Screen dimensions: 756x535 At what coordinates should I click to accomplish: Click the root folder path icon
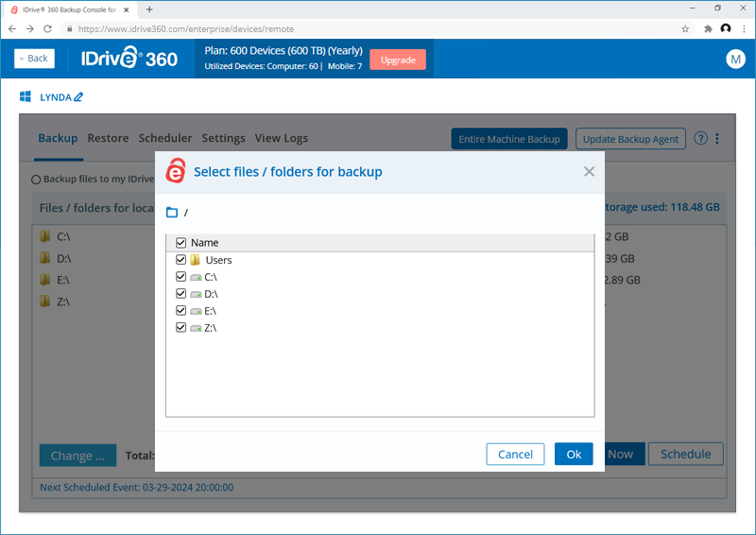coord(172,213)
